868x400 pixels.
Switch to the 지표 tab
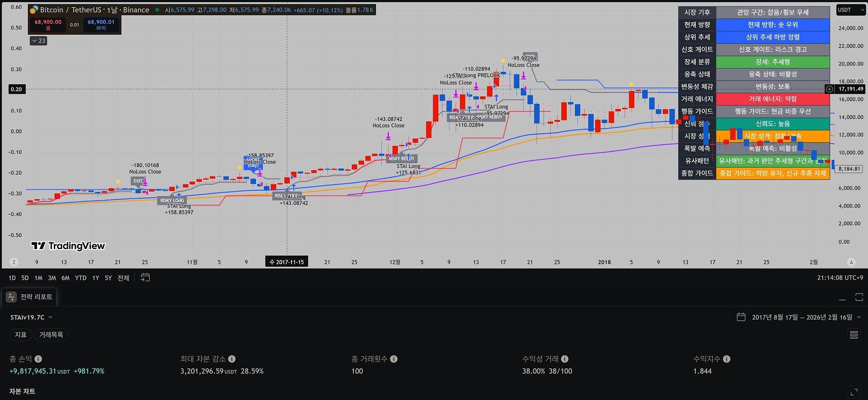pyautogui.click(x=21, y=335)
